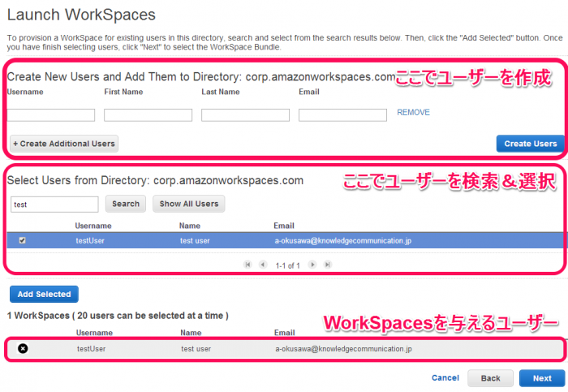
Task: Click the Username input field
Action: (50, 115)
